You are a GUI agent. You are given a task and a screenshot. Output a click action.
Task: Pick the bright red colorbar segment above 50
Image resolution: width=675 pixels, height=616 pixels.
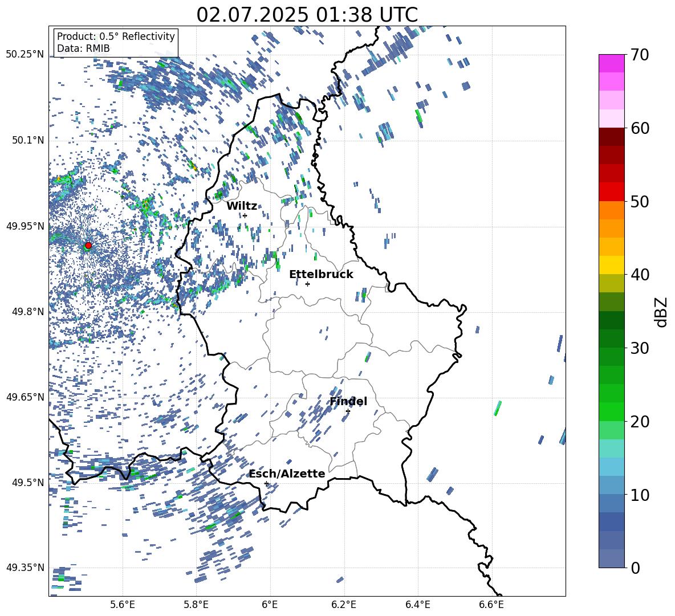tap(612, 191)
